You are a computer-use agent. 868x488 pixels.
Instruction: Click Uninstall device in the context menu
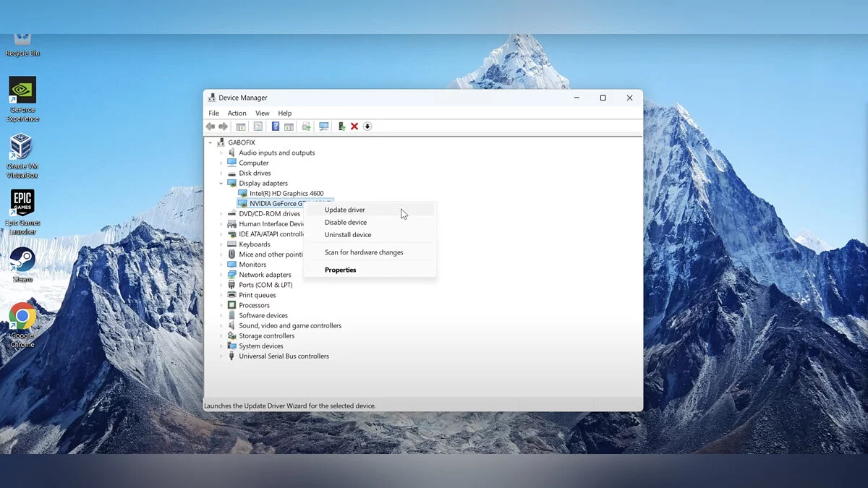pyautogui.click(x=348, y=235)
